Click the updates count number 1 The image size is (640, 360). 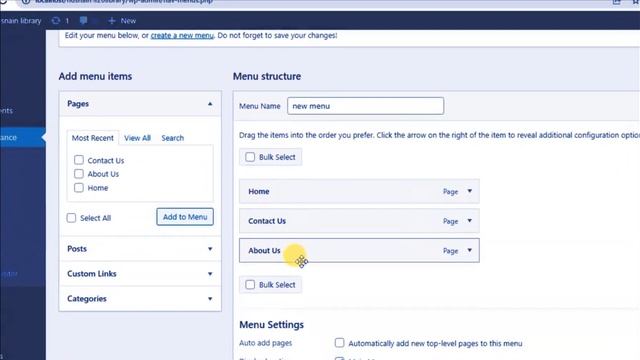click(x=67, y=20)
